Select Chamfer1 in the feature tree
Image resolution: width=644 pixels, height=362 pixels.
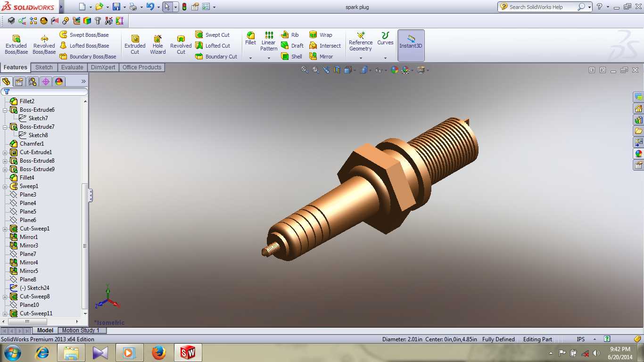point(32,144)
